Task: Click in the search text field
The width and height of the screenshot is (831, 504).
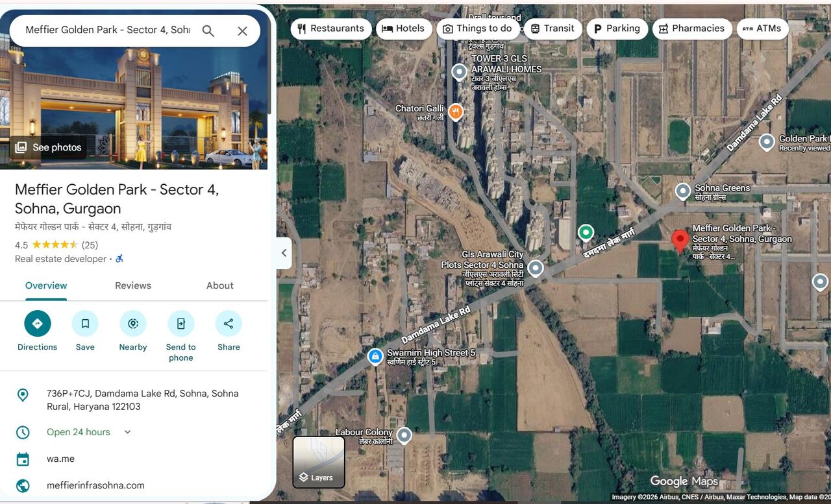Action: coord(108,30)
